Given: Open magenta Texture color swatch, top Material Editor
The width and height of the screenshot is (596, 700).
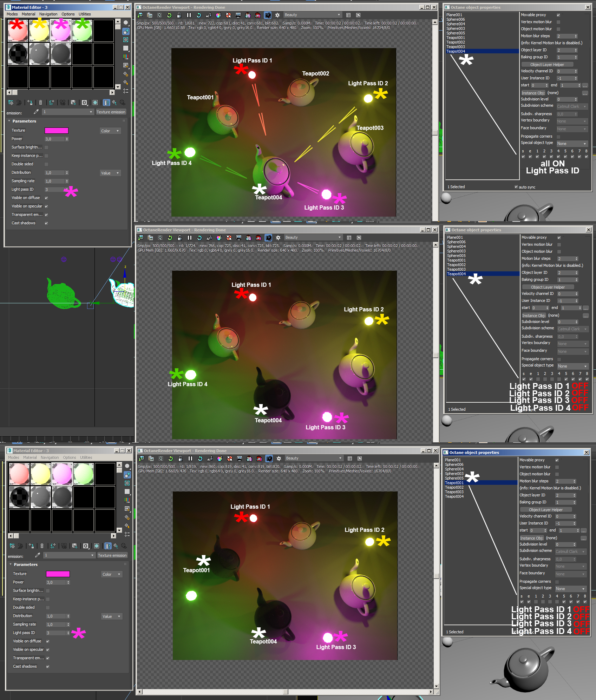Looking at the screenshot, I should pyautogui.click(x=57, y=131).
